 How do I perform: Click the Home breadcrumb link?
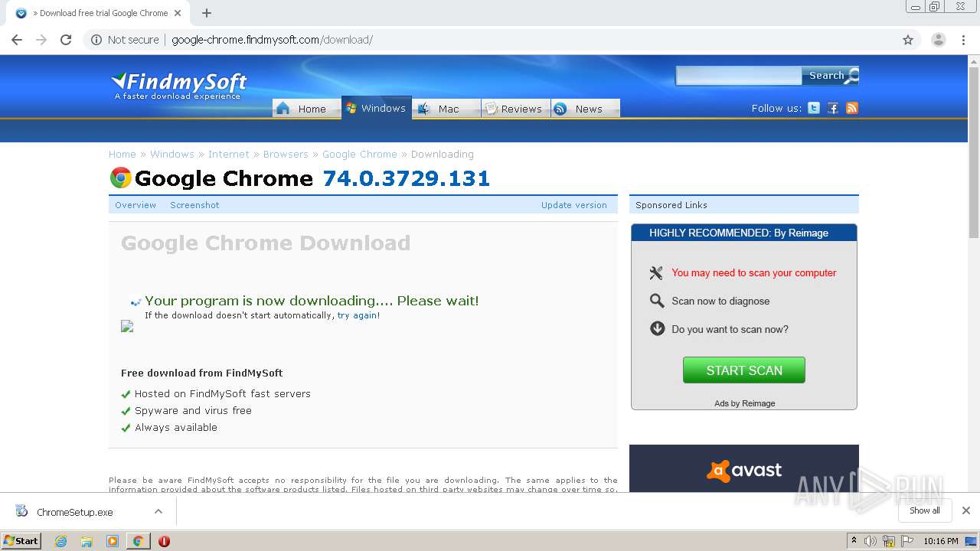(122, 154)
